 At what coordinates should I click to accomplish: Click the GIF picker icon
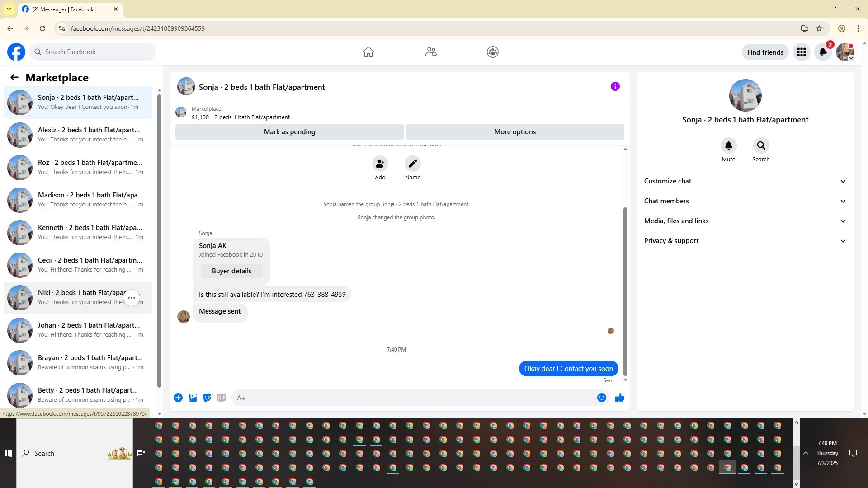click(221, 398)
